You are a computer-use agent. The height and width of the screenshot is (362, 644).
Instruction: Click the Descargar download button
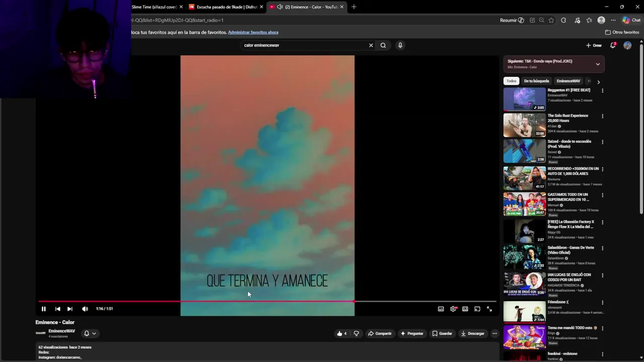472,333
